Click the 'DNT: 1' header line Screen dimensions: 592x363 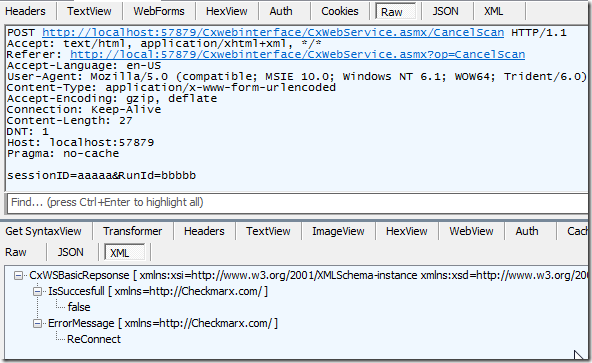tap(28, 132)
